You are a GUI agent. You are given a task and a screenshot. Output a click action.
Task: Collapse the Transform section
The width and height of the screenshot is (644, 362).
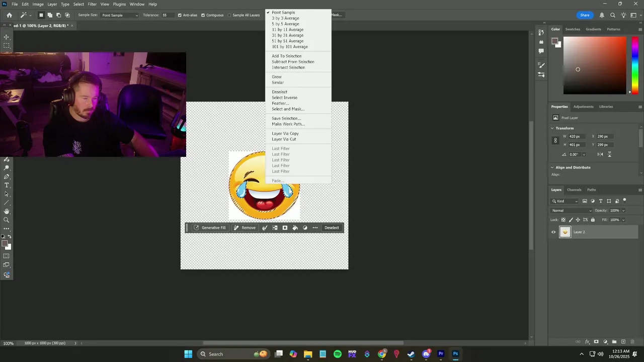pos(552,128)
